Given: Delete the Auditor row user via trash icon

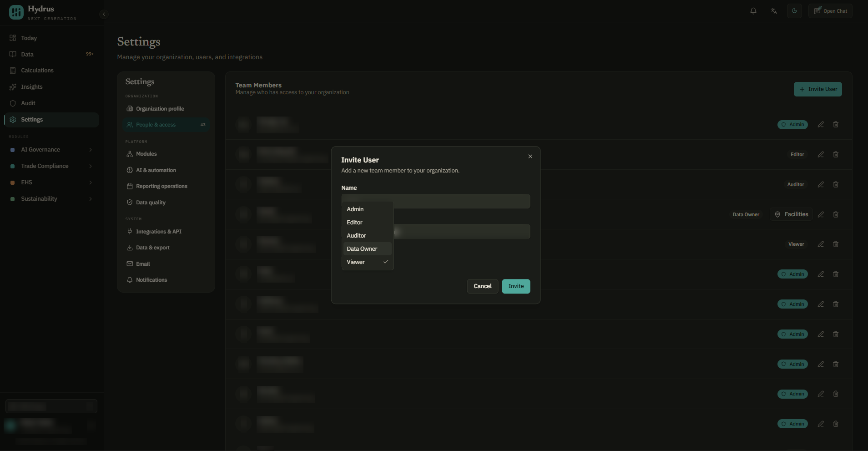Looking at the screenshot, I should pos(836,184).
